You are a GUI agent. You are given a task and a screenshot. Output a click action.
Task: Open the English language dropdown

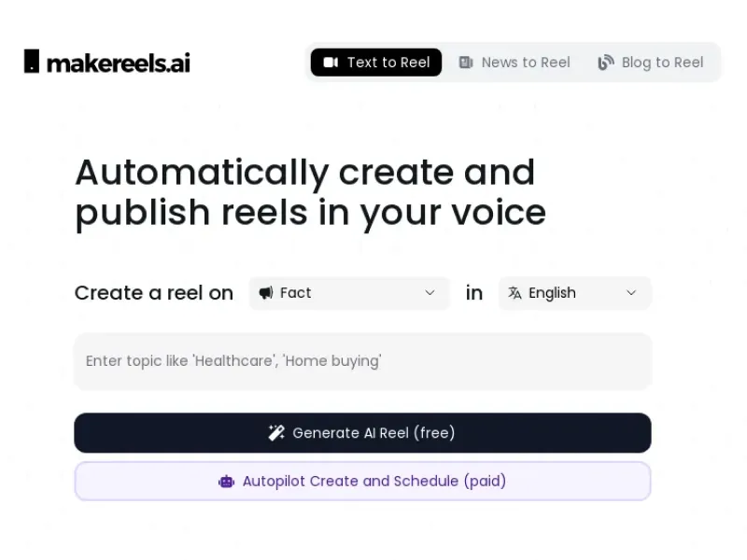[574, 293]
